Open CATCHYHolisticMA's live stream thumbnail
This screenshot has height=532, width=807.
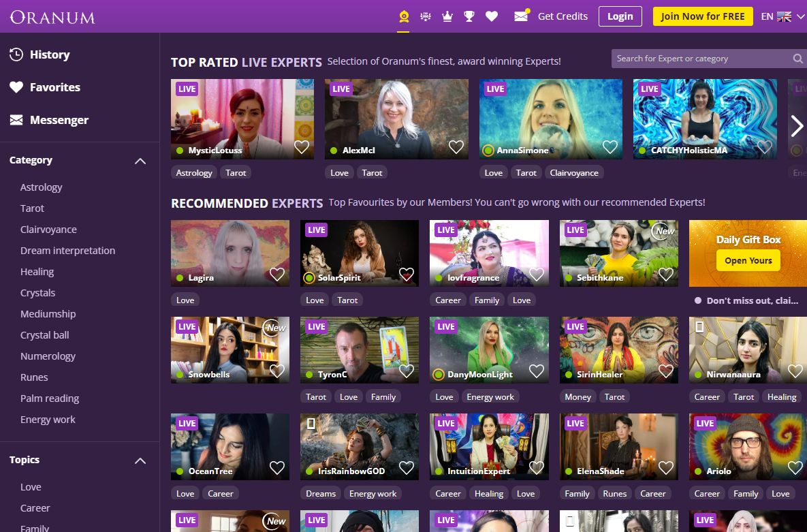click(x=705, y=119)
